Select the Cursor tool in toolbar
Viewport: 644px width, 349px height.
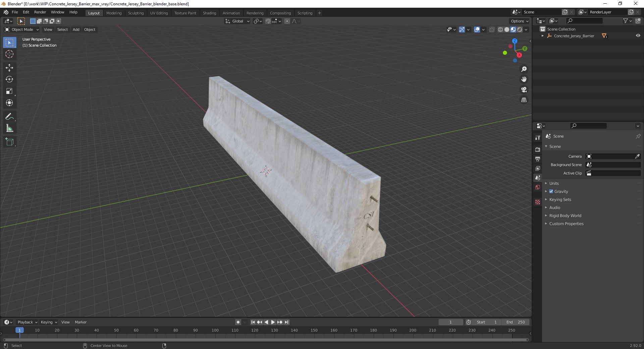point(9,54)
